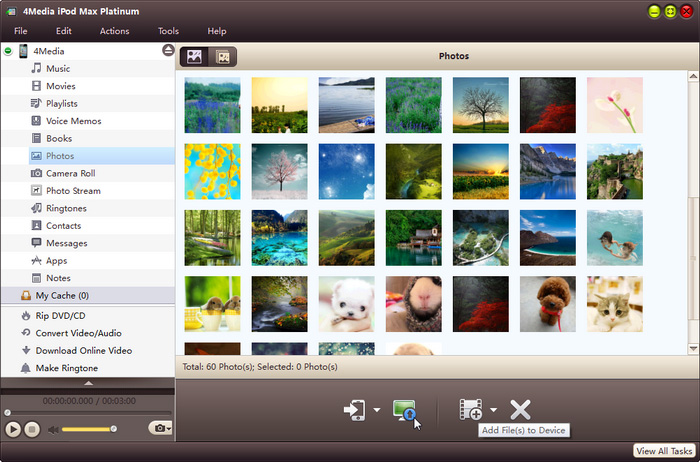This screenshot has width=700, height=462.
Task: Click the Copy to Device phone icon
Action: point(355,410)
